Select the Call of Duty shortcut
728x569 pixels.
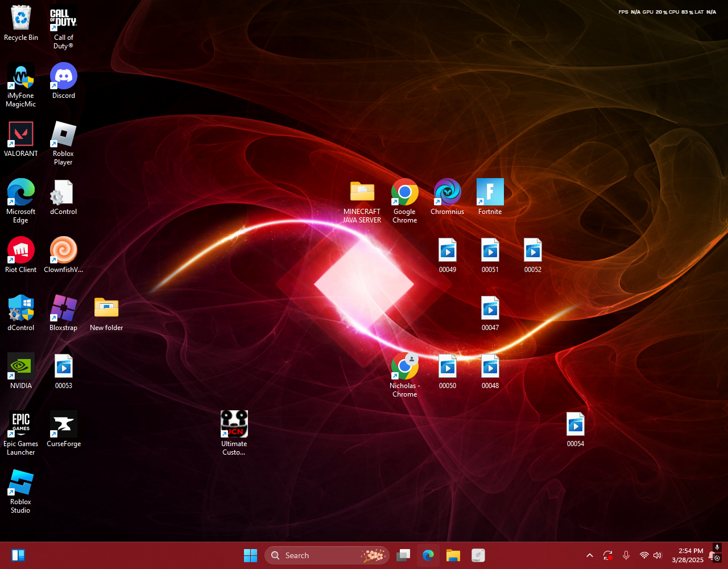63,19
